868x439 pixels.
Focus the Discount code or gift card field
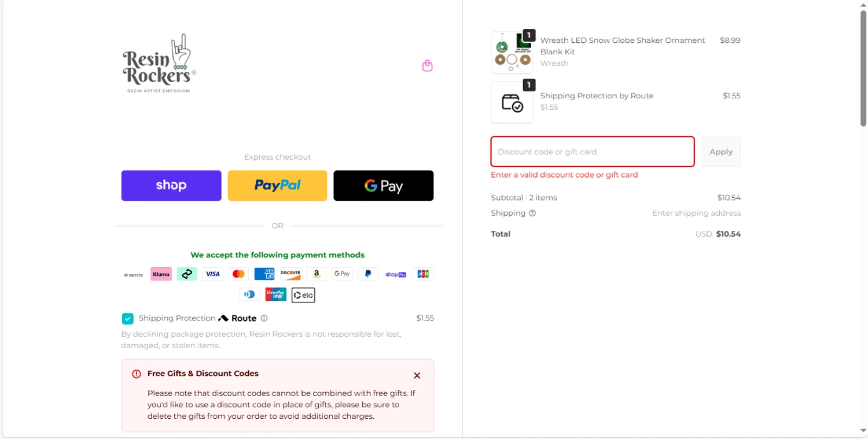point(593,152)
